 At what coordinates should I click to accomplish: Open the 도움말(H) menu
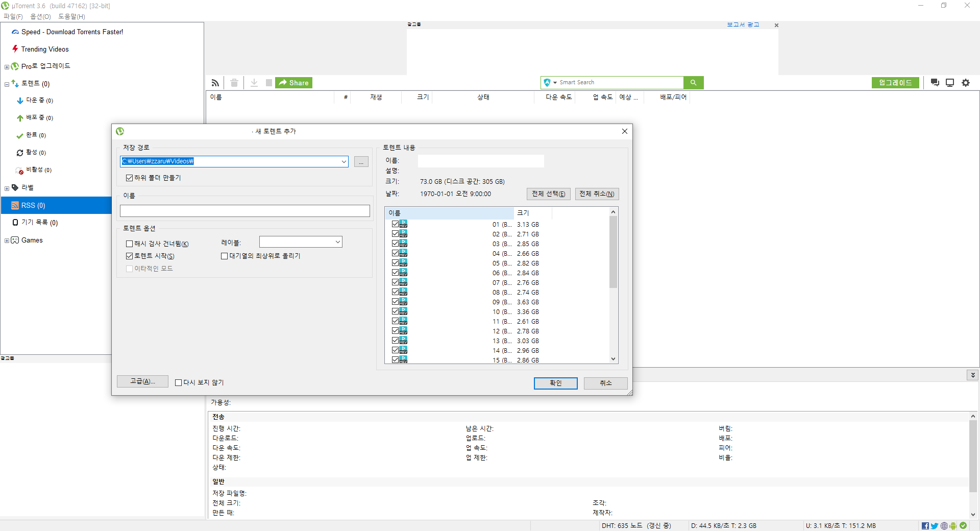tap(71, 16)
